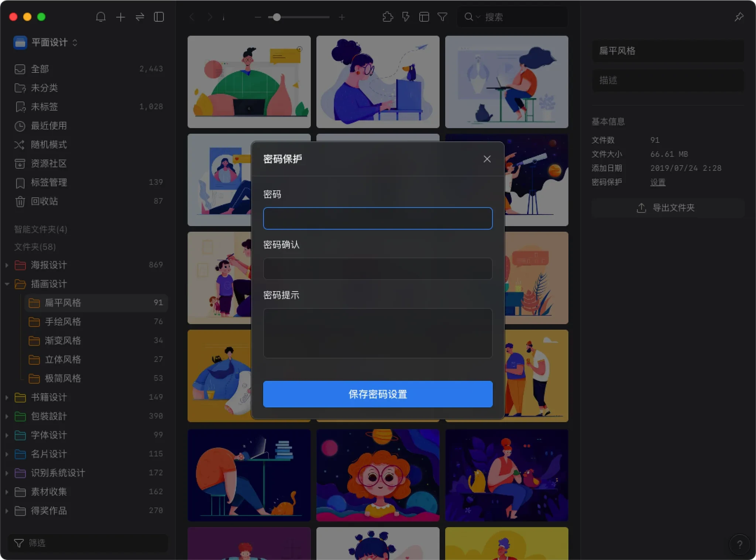Open thumbnail of man with green dome
The height and width of the screenshot is (560, 756).
(x=249, y=82)
